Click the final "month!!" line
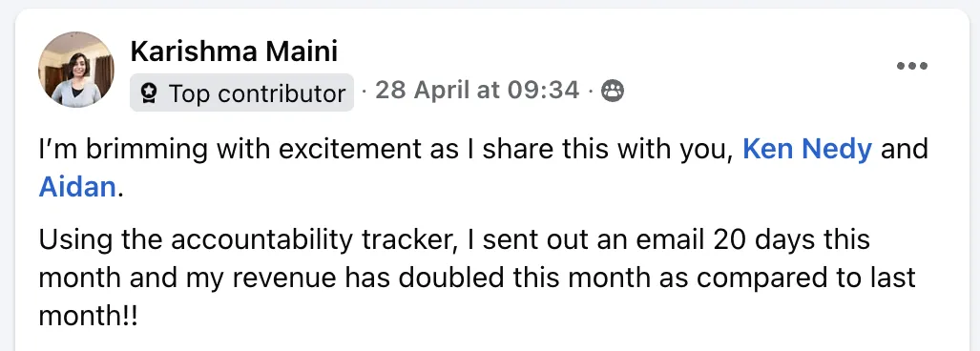This screenshot has height=351, width=980. [x=88, y=315]
